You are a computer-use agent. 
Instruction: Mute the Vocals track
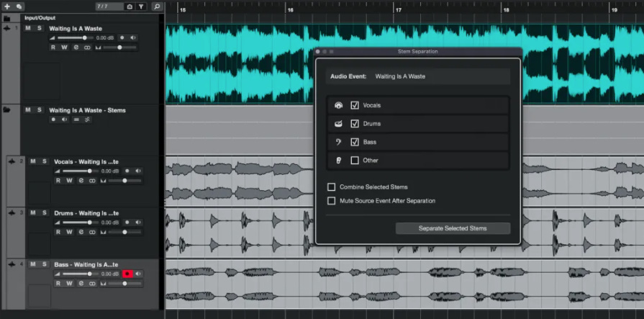32,161
